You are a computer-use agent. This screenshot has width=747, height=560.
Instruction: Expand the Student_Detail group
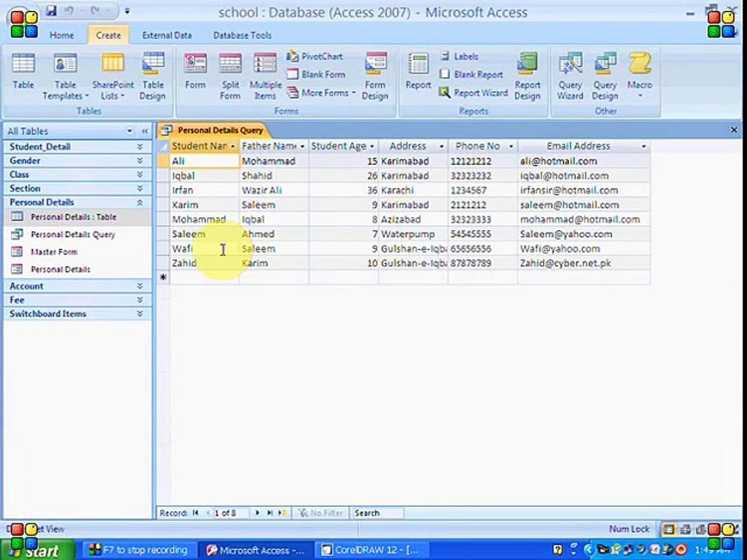(x=139, y=147)
